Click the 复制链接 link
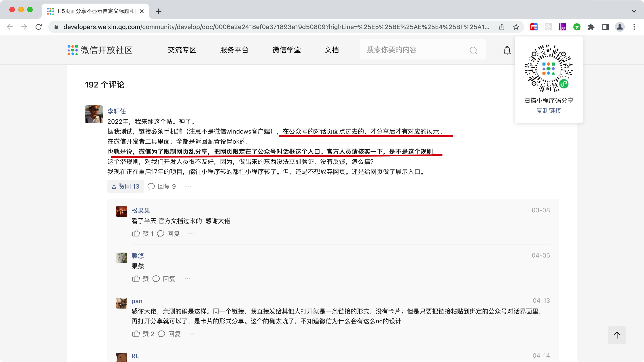The height and width of the screenshot is (362, 644). (x=549, y=111)
